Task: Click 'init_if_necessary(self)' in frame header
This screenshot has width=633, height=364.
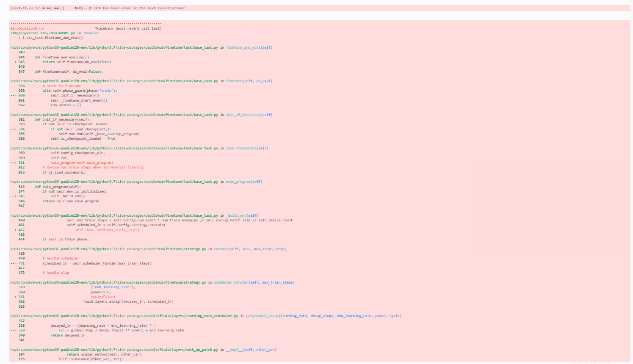Action: click(249, 115)
